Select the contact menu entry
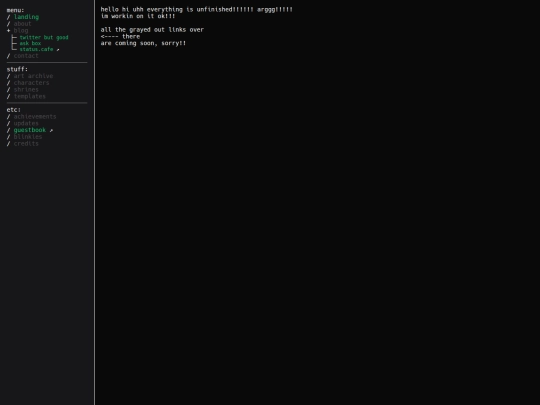The height and width of the screenshot is (405, 540). [26, 56]
